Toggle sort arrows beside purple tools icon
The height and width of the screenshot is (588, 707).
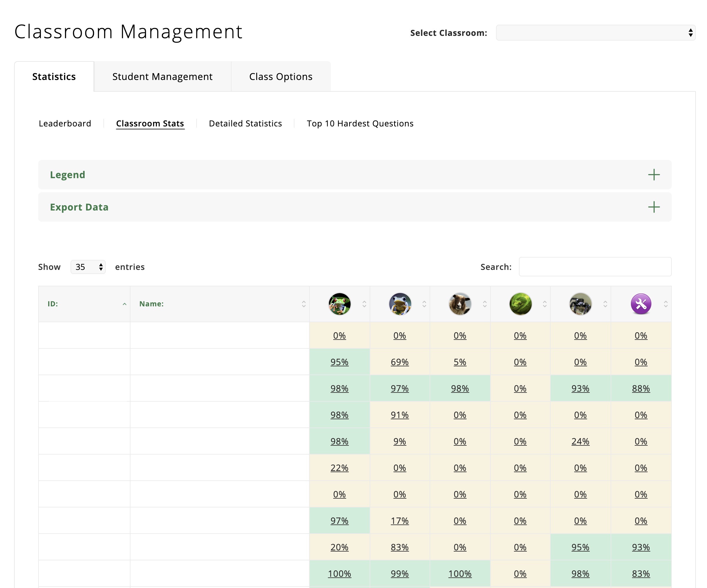click(666, 304)
